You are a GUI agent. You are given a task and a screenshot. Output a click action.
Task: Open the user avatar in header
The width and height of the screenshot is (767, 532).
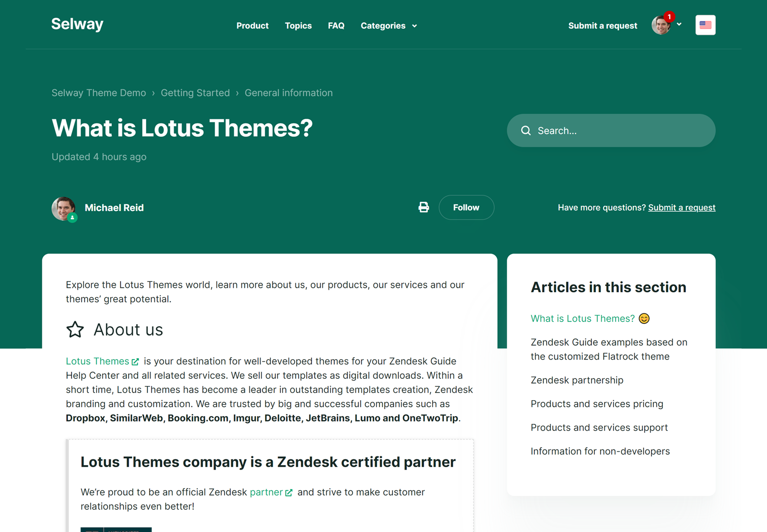pyautogui.click(x=661, y=25)
